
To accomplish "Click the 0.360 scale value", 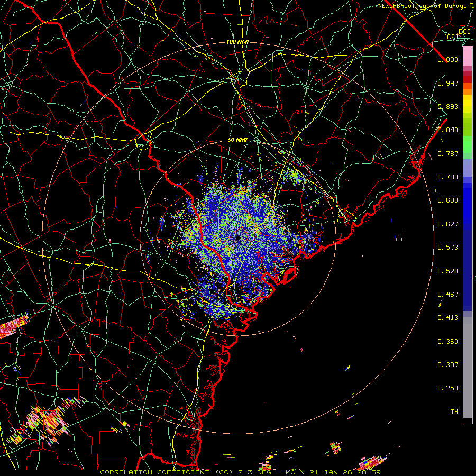I will pyautogui.click(x=448, y=342).
